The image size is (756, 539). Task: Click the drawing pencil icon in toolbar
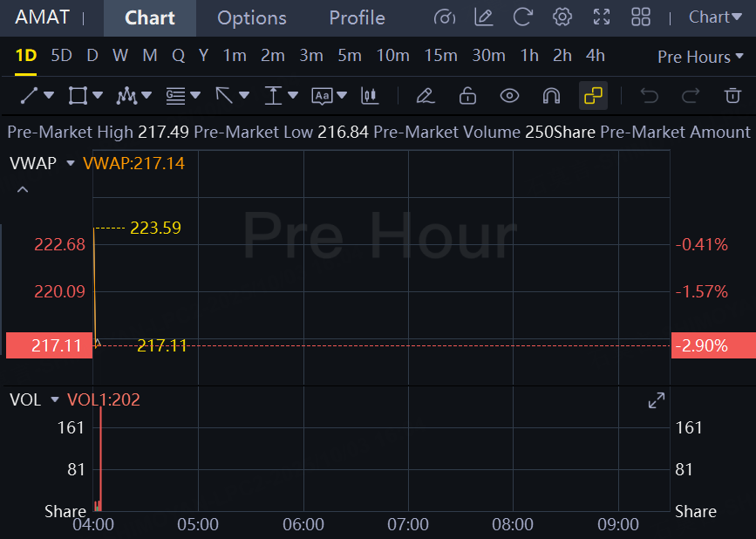[426, 95]
